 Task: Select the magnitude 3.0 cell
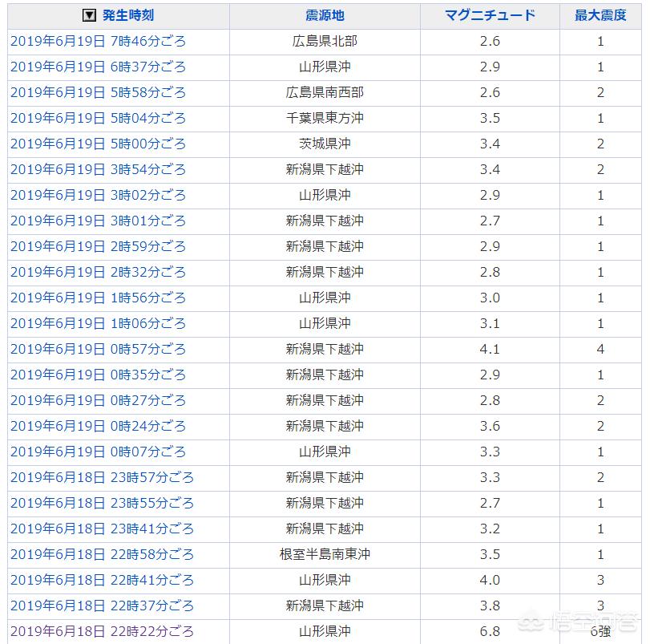[x=490, y=298]
